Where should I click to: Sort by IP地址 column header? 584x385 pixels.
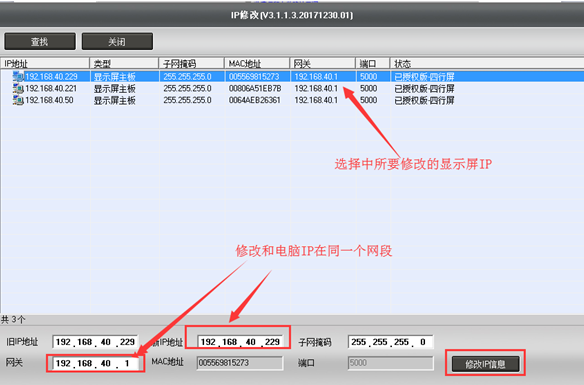45,63
